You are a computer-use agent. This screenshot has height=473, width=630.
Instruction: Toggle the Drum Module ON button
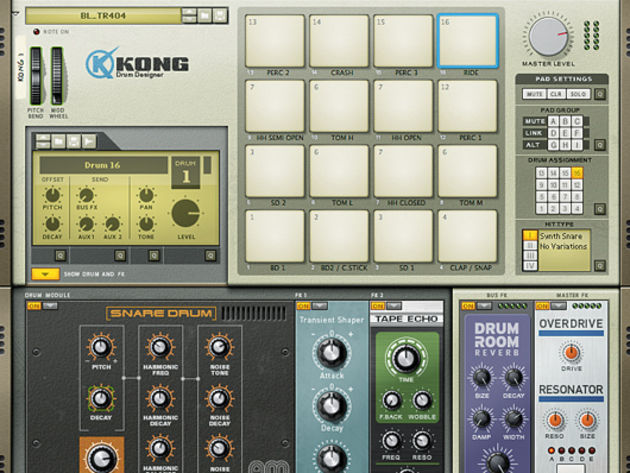tap(34, 306)
